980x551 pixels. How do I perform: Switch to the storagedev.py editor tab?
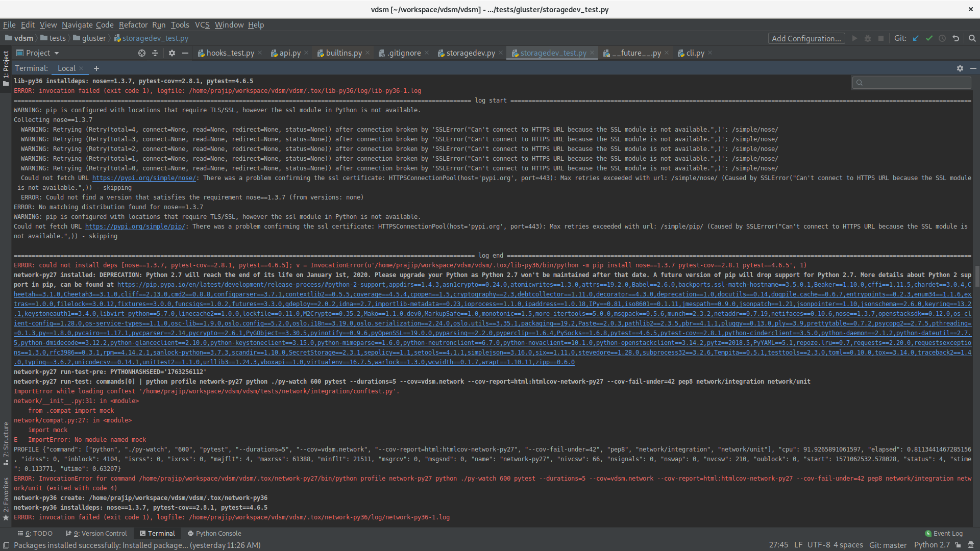click(470, 53)
